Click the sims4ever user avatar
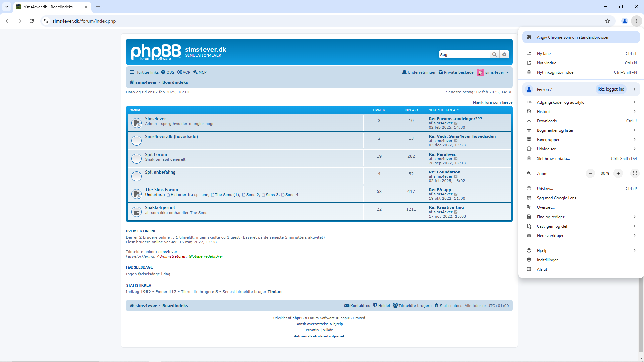 481,72
